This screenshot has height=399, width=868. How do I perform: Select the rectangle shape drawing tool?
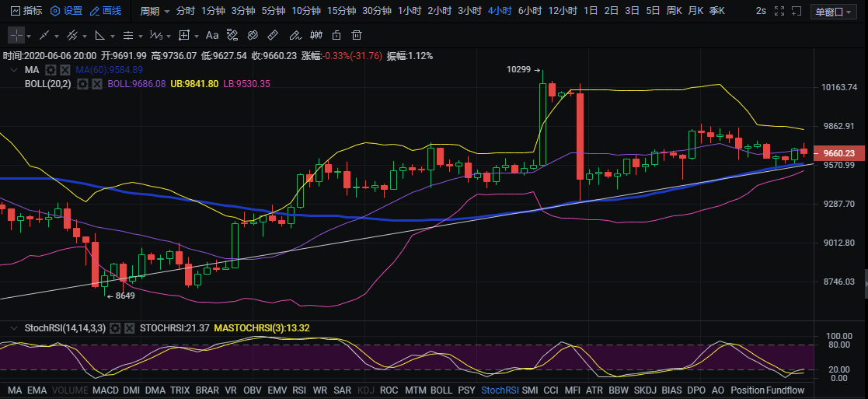pos(184,36)
